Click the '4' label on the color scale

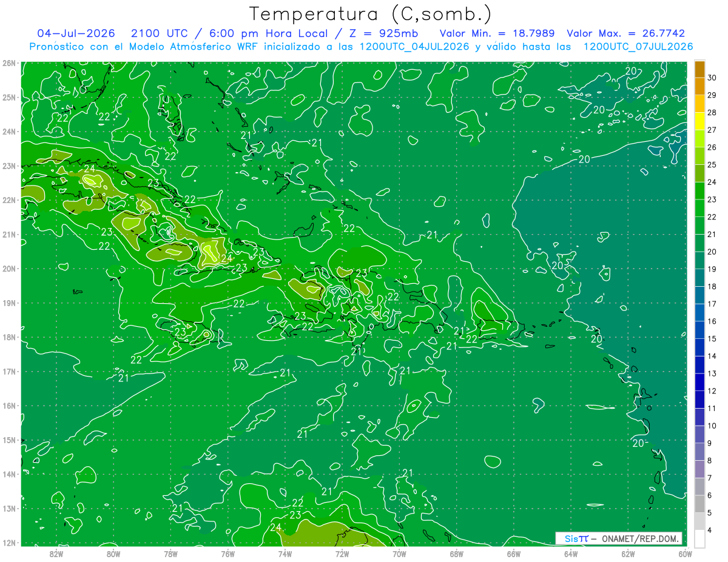pyautogui.click(x=710, y=530)
